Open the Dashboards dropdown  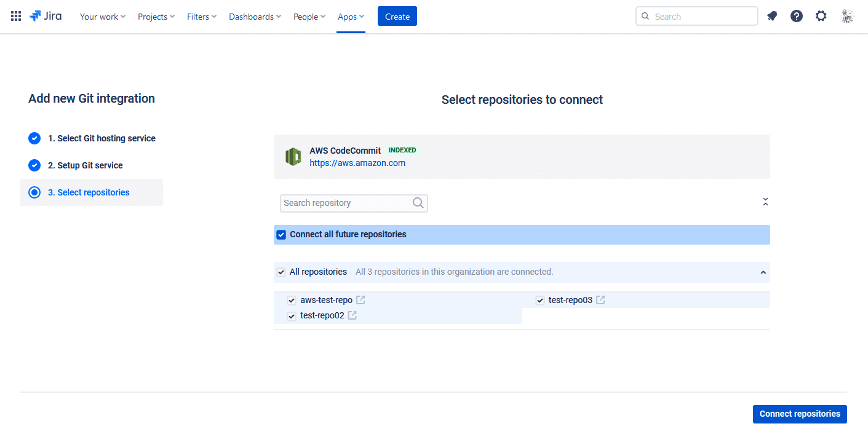pyautogui.click(x=255, y=17)
